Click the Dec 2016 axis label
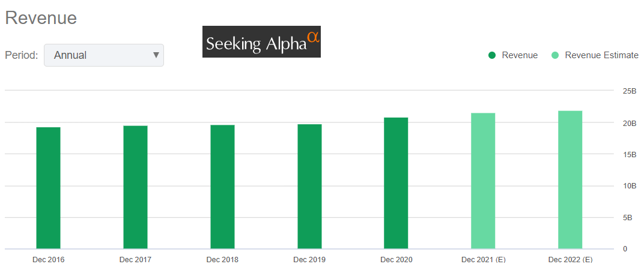This screenshot has width=644, height=270. (x=48, y=260)
